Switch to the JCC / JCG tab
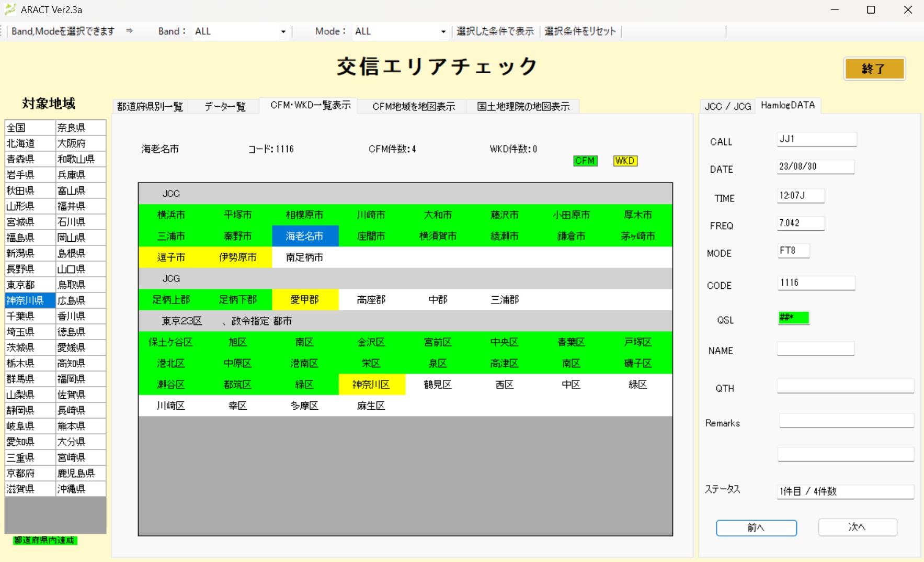Screen dimensions: 924x562 (727, 106)
